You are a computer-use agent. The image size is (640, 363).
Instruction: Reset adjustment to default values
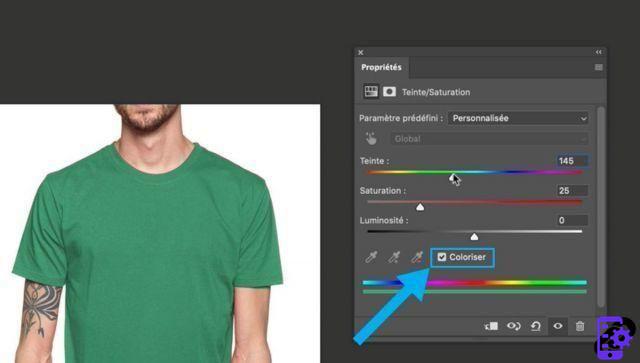(x=536, y=326)
